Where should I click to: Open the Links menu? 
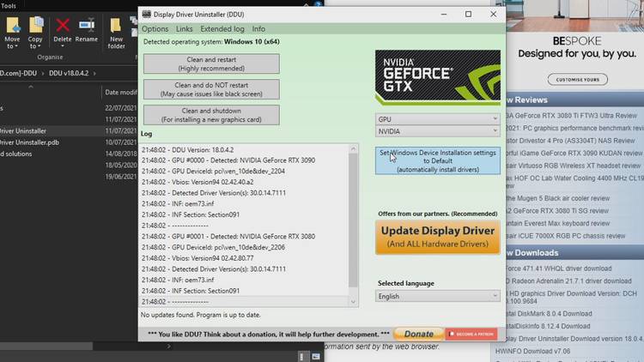tap(185, 29)
